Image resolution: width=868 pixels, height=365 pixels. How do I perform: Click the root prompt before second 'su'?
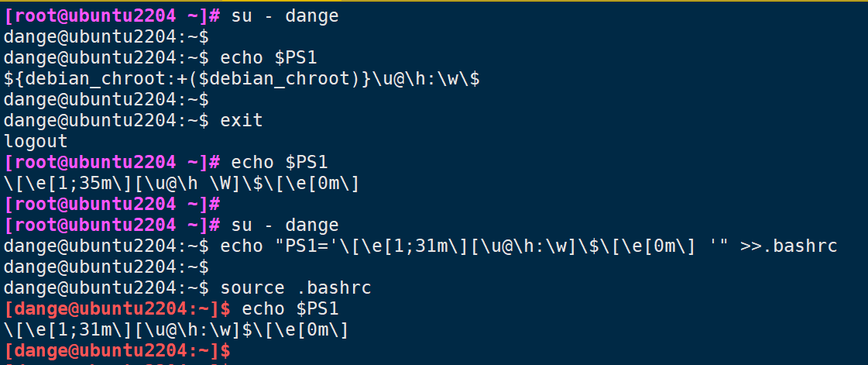112,226
